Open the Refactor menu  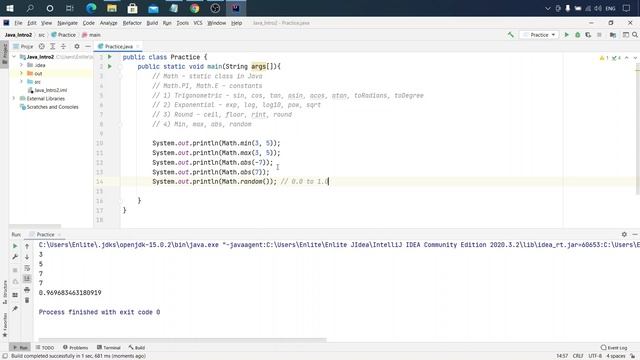click(132, 23)
